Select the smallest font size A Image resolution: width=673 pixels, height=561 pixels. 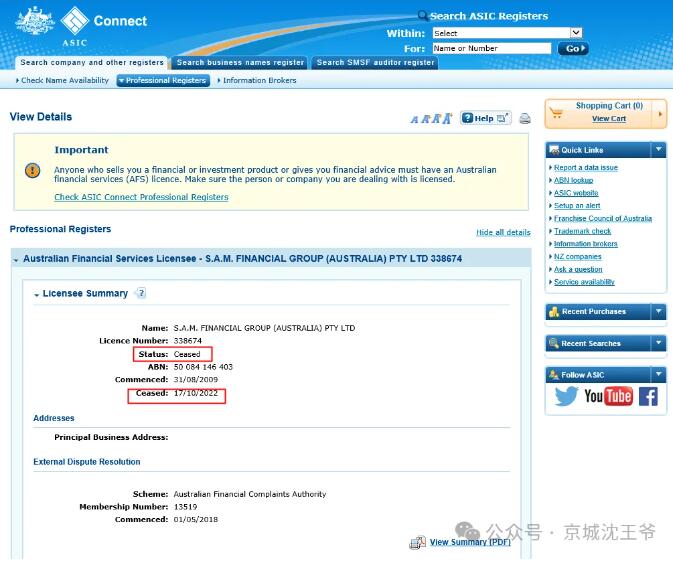[414, 120]
